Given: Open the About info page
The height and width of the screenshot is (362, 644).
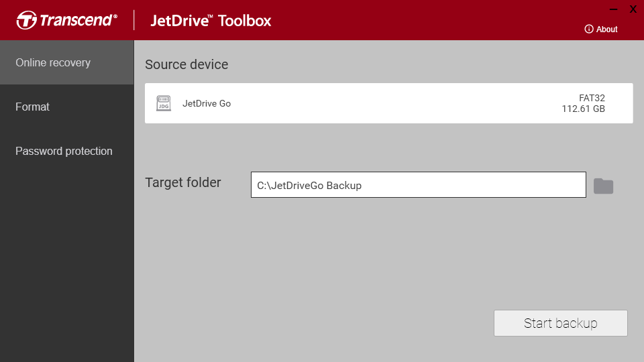Looking at the screenshot, I should [x=601, y=29].
